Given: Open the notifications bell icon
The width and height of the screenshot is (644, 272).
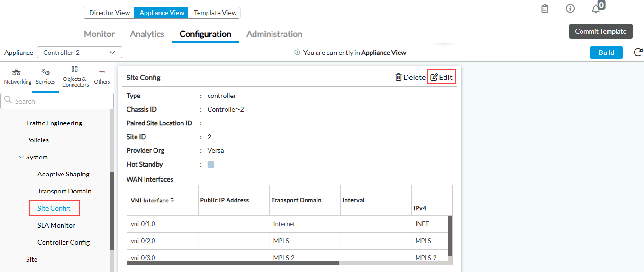Looking at the screenshot, I should [x=596, y=9].
